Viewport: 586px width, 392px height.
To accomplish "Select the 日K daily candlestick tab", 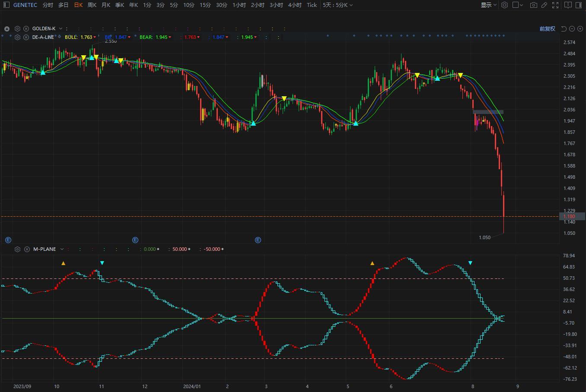I will tap(78, 5).
